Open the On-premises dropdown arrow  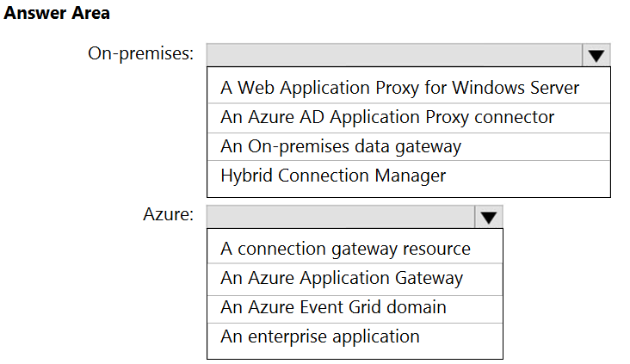pyautogui.click(x=596, y=55)
